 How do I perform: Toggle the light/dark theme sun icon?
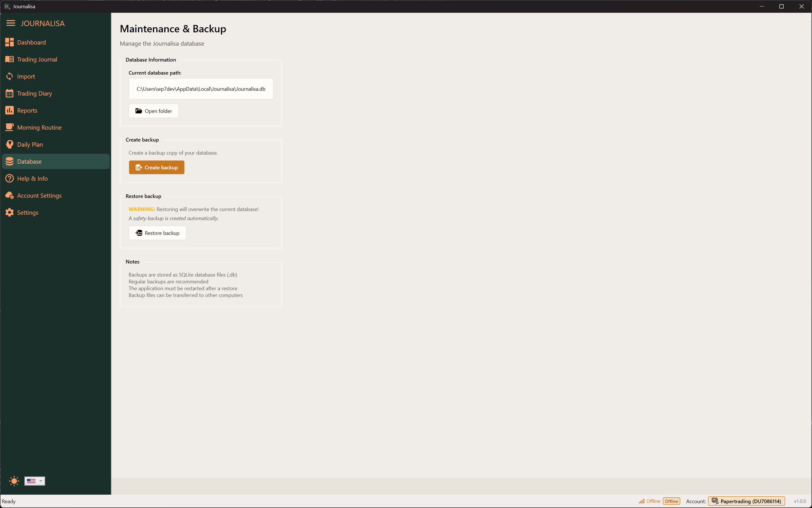(14, 481)
